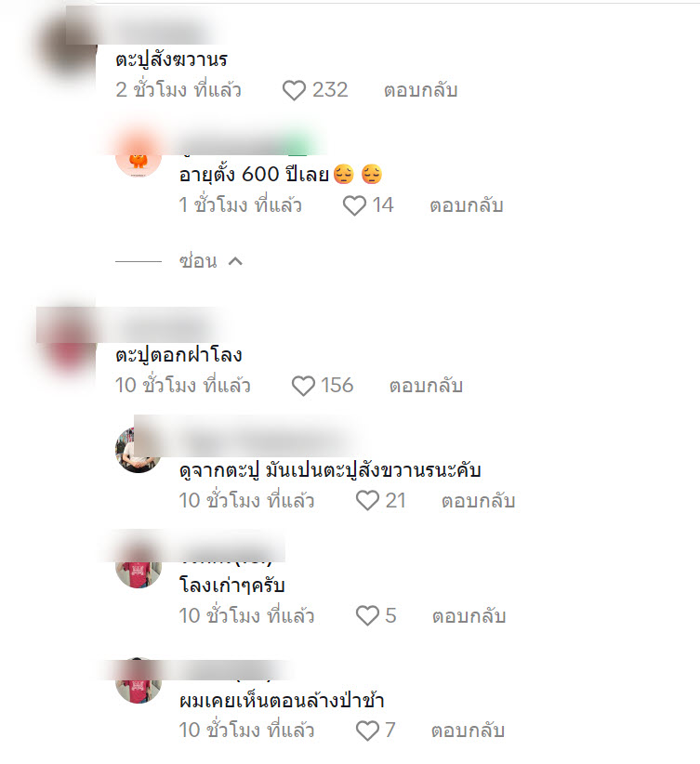This screenshot has width=700, height=764.
Task: Open red-shirt avatar on "โลงเก่าๆครับ" reply
Action: click(x=139, y=565)
